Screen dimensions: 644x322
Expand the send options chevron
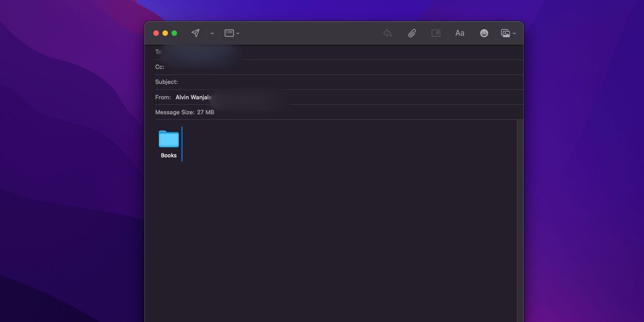(x=211, y=33)
